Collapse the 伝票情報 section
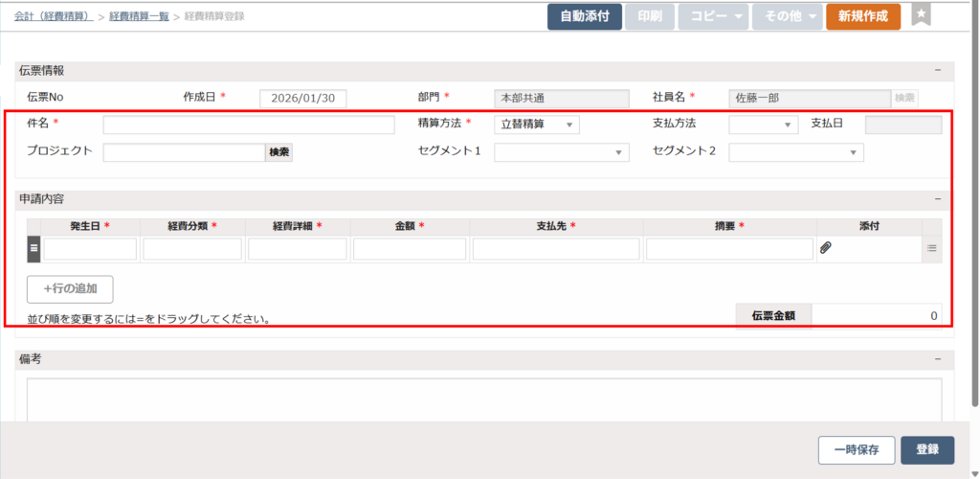Screen dimensions: 980x479 [938, 71]
